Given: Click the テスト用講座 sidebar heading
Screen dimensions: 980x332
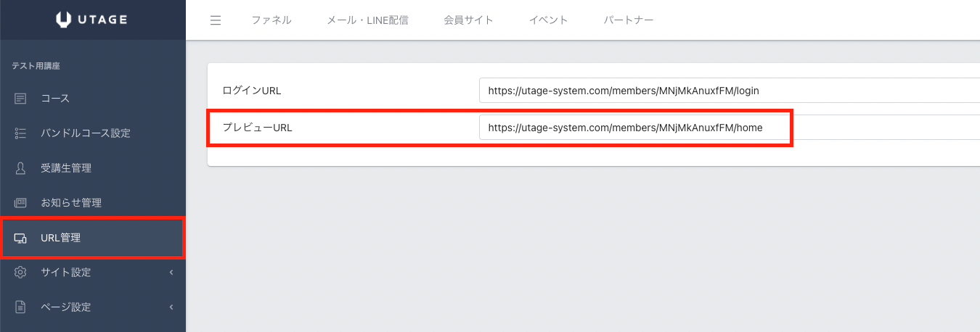Looking at the screenshot, I should click(36, 66).
